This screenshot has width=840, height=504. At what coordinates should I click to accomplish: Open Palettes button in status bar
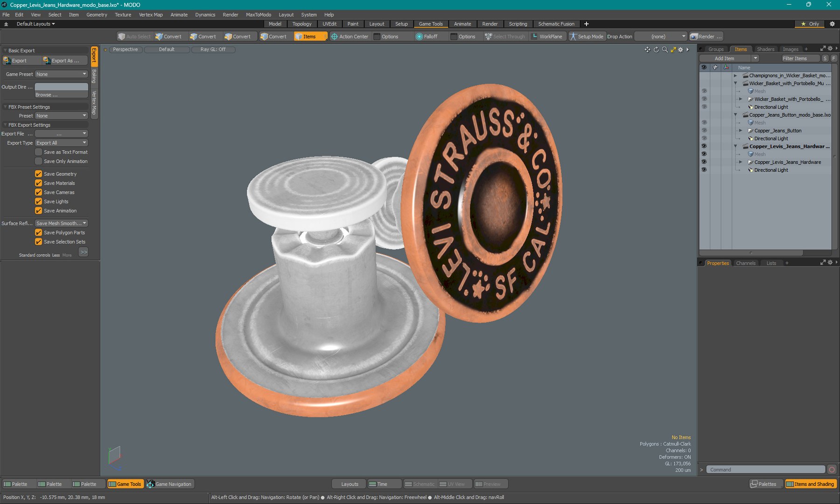tap(763, 484)
